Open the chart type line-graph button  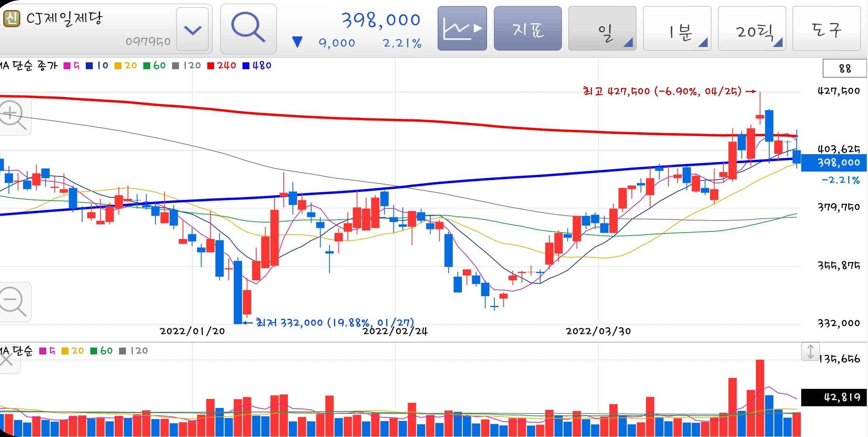462,28
